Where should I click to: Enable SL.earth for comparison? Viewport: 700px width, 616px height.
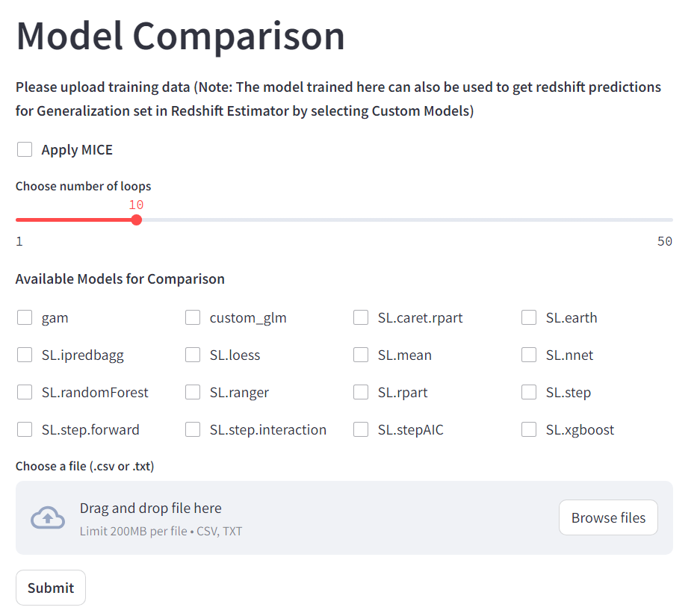tap(529, 318)
